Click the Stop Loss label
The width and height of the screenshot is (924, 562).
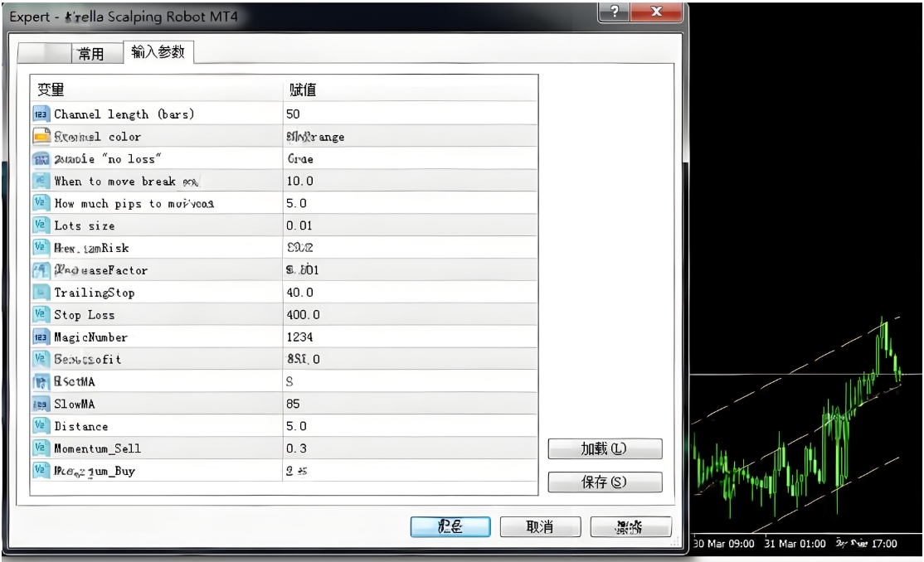point(85,315)
